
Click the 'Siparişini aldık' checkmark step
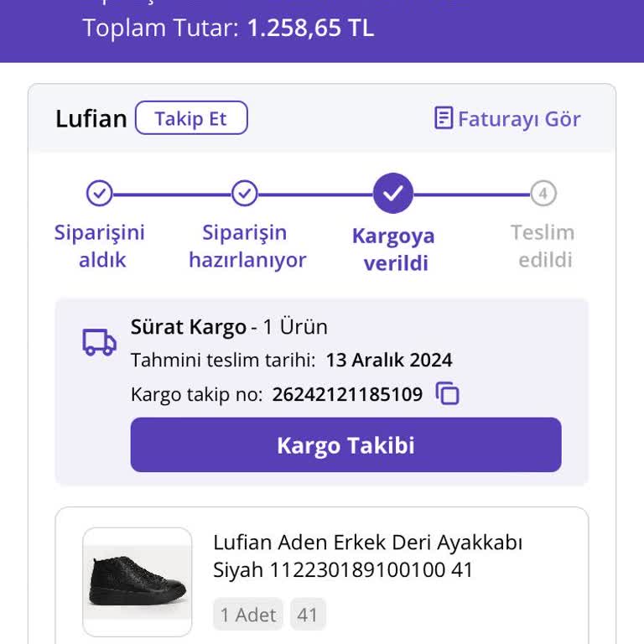point(99,194)
